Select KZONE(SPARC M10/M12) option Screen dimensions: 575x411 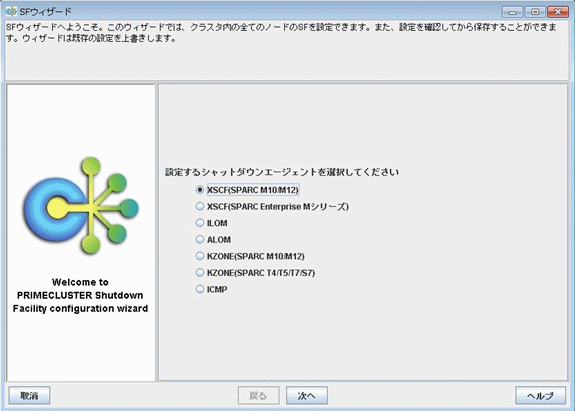tap(199, 256)
